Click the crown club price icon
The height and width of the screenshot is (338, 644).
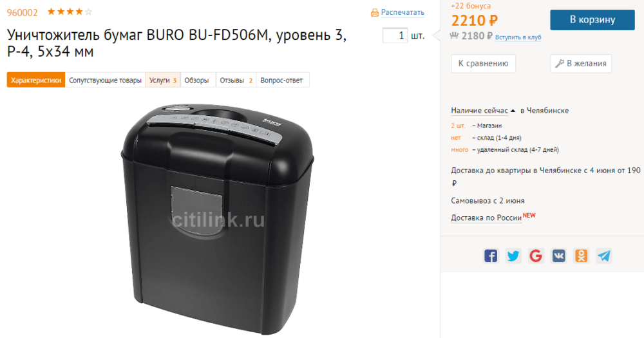[454, 35]
